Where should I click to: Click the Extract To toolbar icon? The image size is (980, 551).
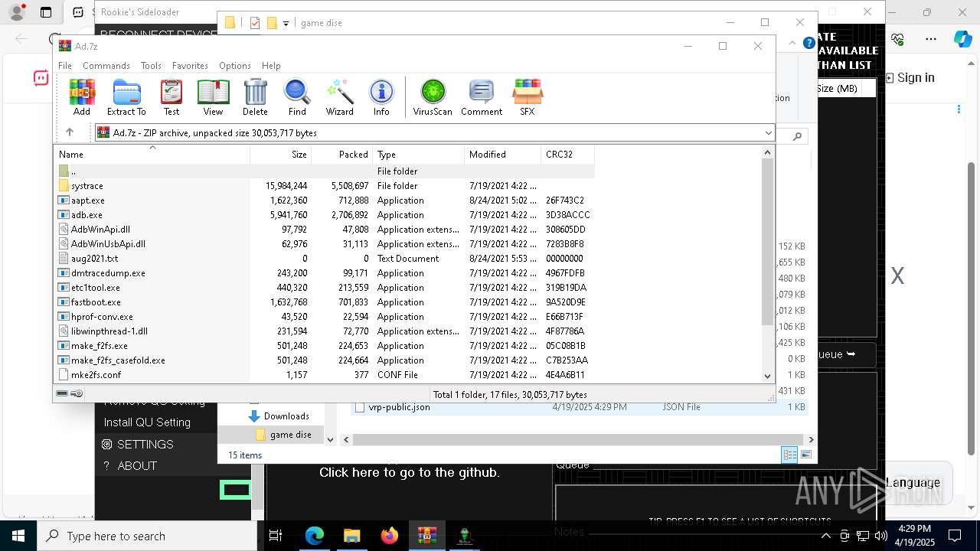click(x=126, y=97)
